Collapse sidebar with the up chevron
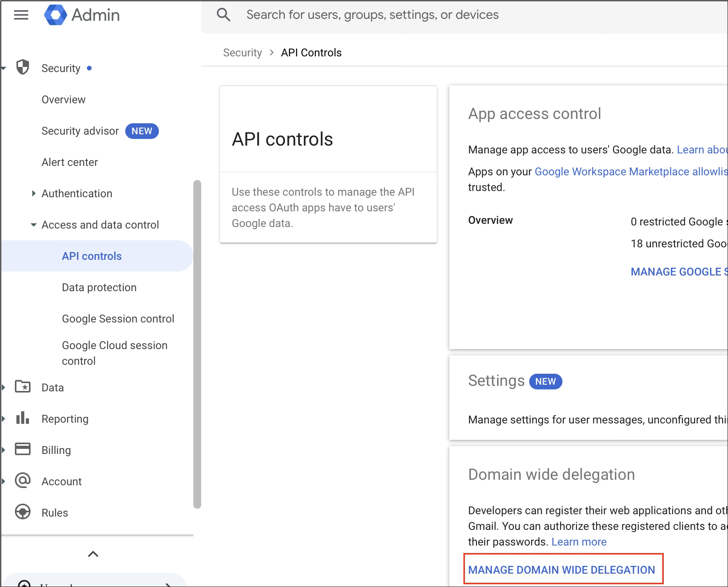 pos(93,554)
